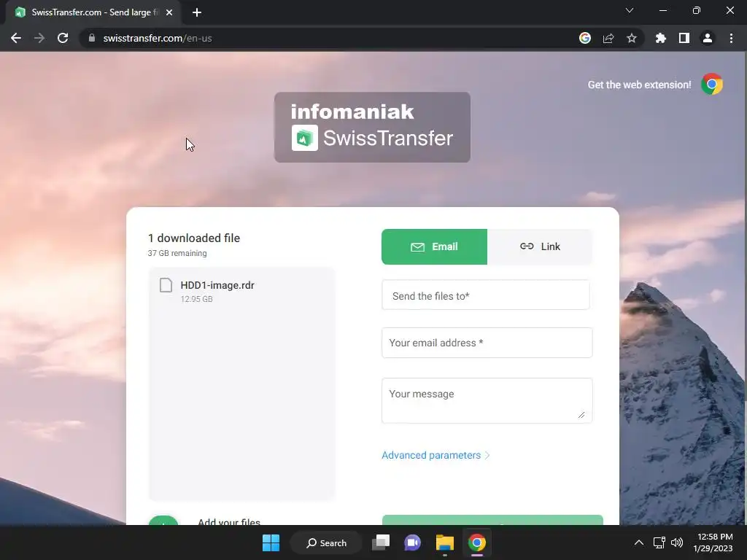Click the '37 GB remaining' text
Viewport: 747px width, 560px height.
[x=177, y=253]
